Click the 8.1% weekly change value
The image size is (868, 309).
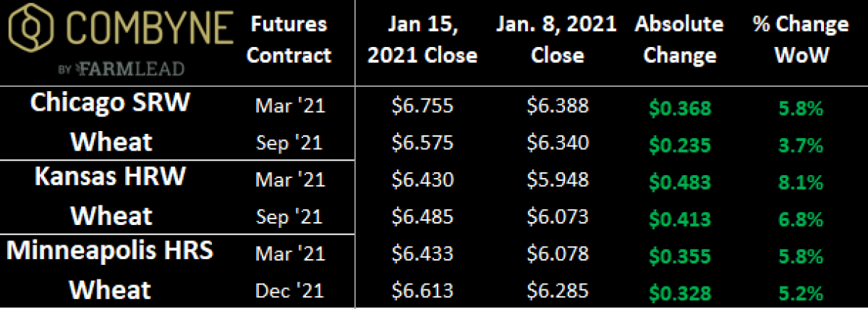click(x=800, y=184)
